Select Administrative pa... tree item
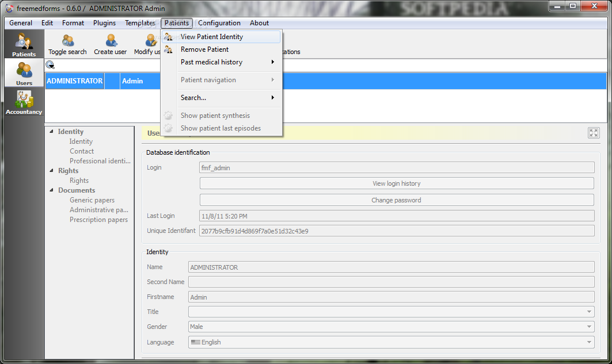The width and height of the screenshot is (612, 364). point(99,210)
